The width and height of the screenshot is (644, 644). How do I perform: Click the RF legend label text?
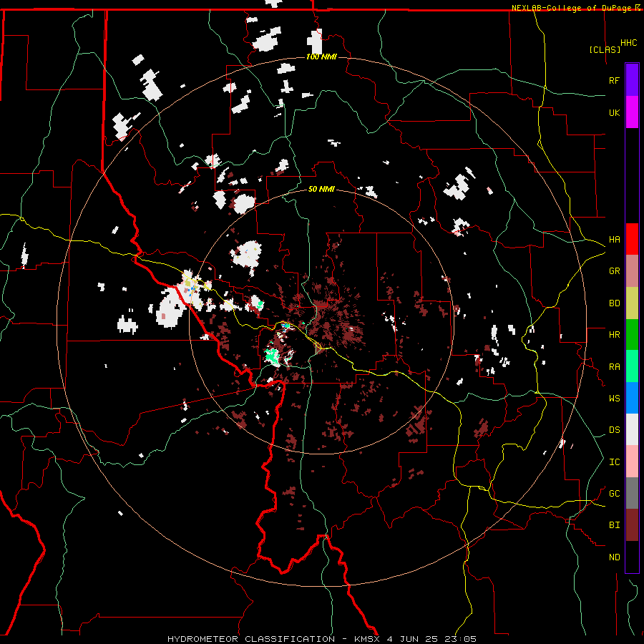click(x=614, y=80)
